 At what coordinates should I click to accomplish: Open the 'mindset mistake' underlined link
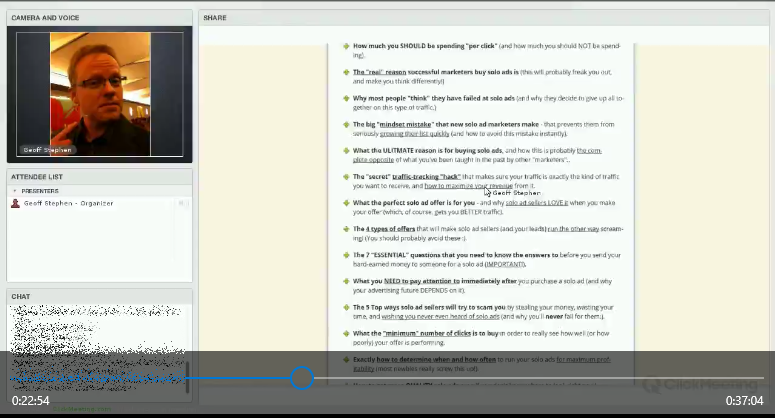click(x=405, y=125)
